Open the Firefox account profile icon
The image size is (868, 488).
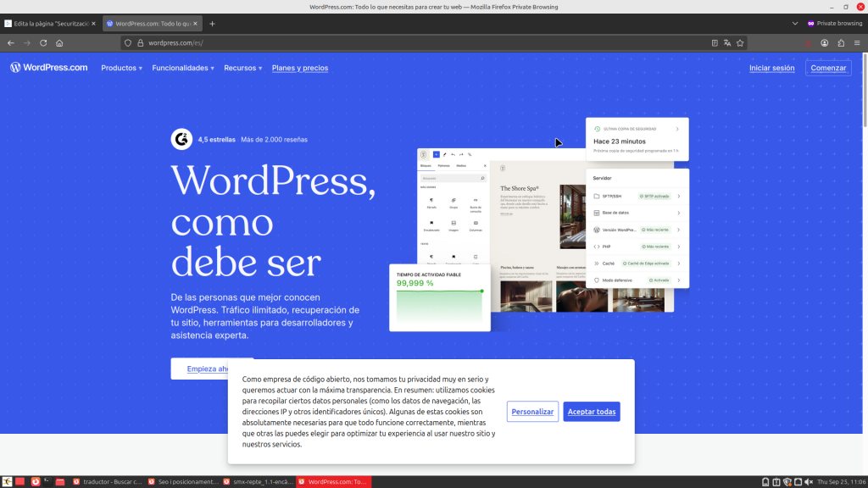824,42
